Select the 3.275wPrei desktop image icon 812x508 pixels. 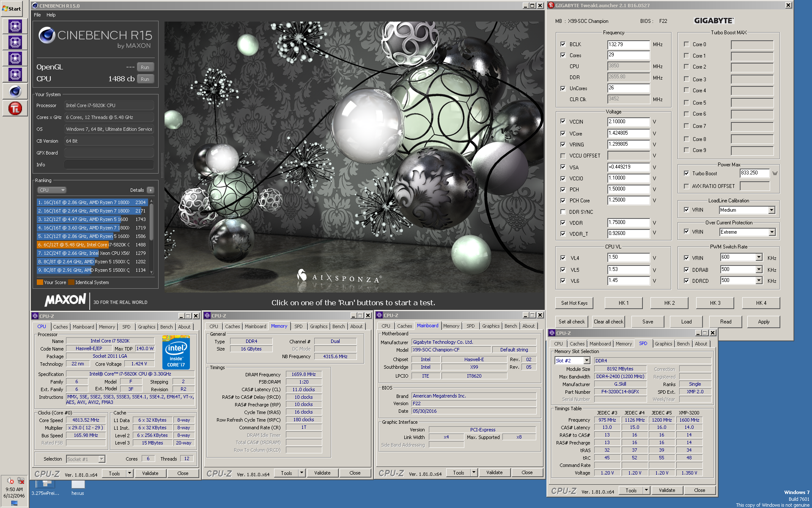45,488
